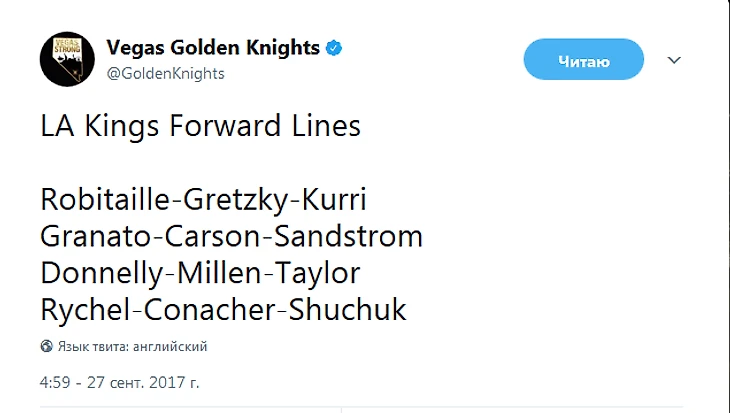Viewport: 730px width, 413px height.
Task: Click the Язык твита: английский label
Action: point(132,347)
